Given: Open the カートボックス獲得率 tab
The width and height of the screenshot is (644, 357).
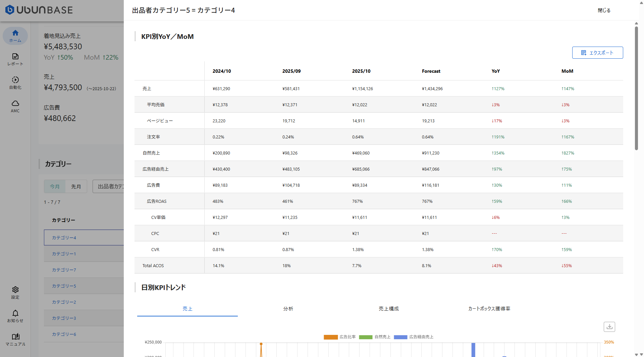Looking at the screenshot, I should 489,309.
